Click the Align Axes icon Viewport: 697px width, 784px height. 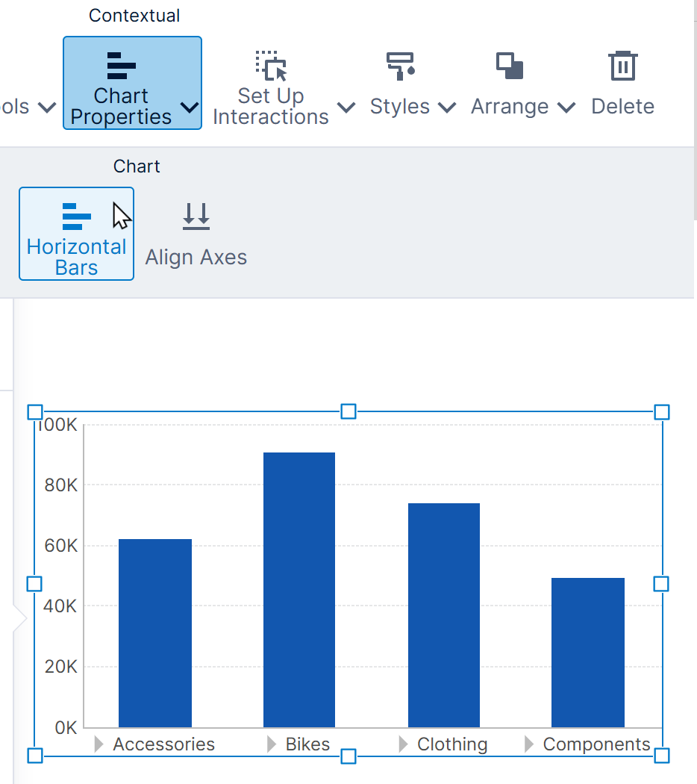(196, 217)
